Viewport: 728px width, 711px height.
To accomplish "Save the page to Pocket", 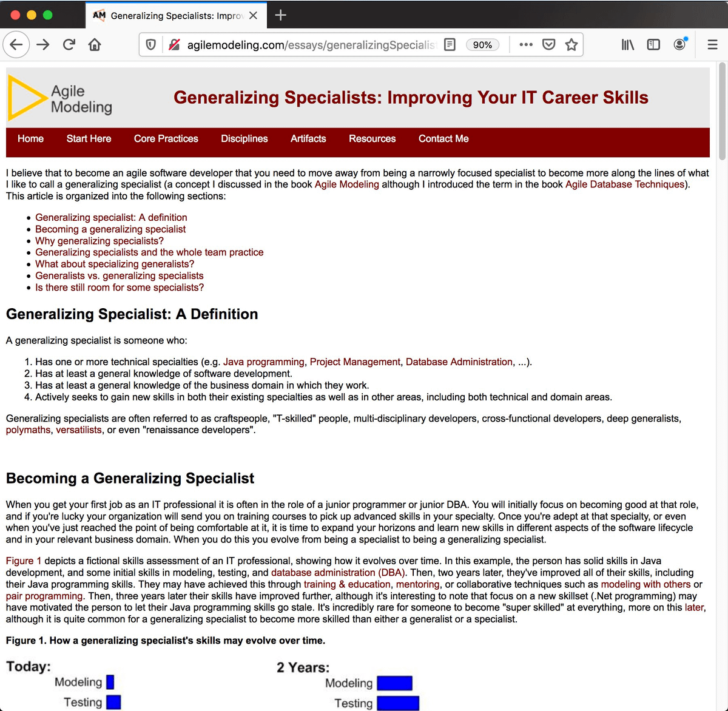I will 548,45.
